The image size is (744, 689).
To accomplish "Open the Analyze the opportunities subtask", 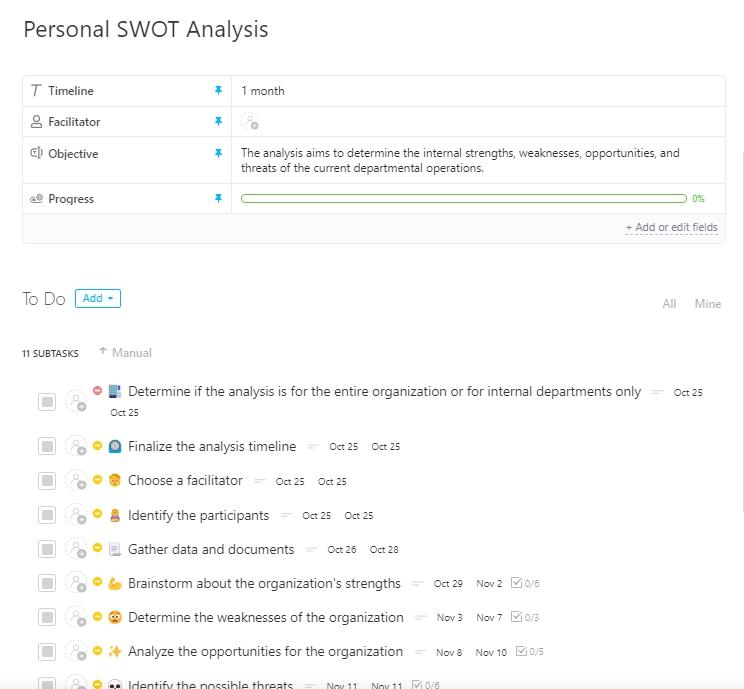I will (x=265, y=651).
